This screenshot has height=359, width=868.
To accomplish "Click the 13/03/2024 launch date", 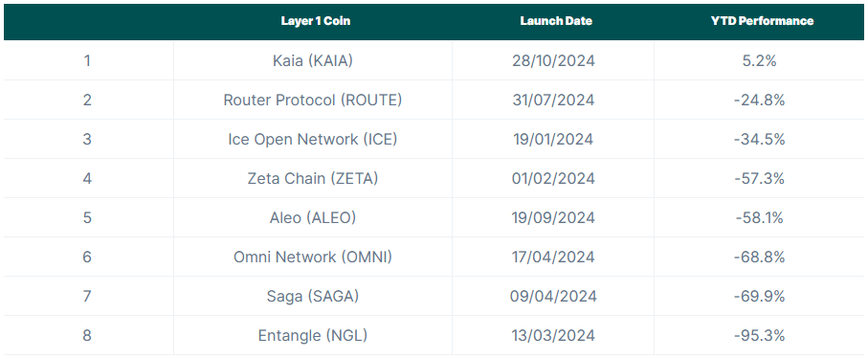I will 553,336.
